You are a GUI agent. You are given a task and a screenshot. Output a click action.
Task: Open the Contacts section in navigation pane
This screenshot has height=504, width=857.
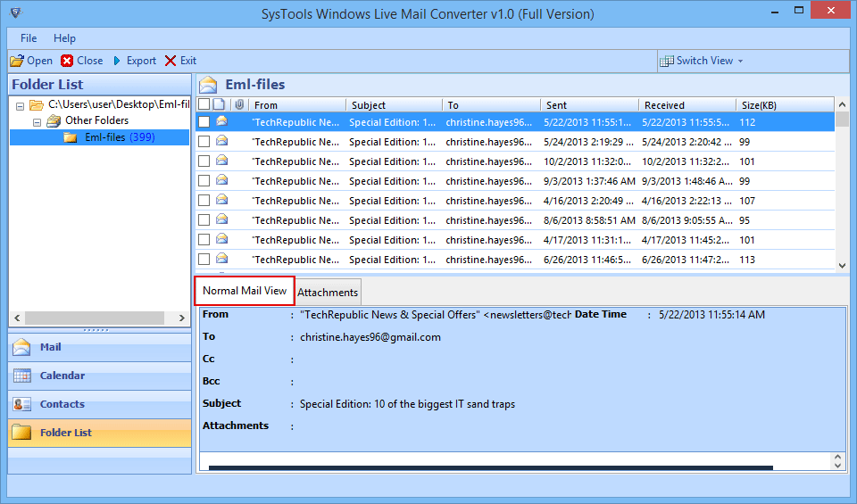pos(100,404)
